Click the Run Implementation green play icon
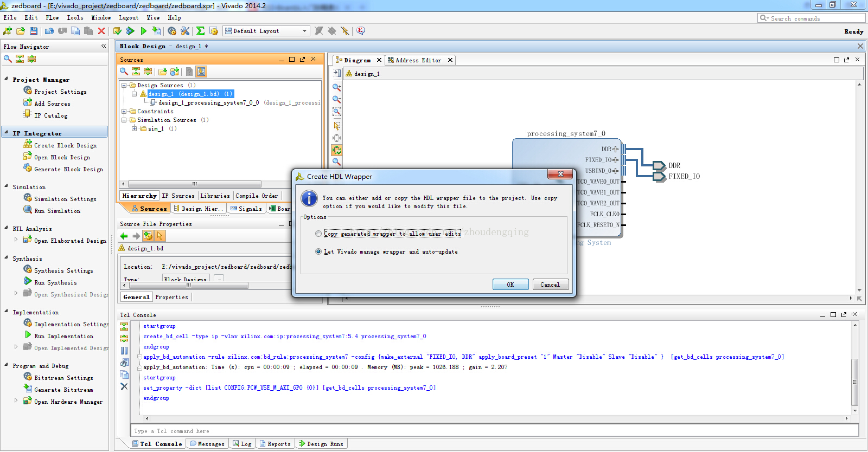 pos(144,31)
